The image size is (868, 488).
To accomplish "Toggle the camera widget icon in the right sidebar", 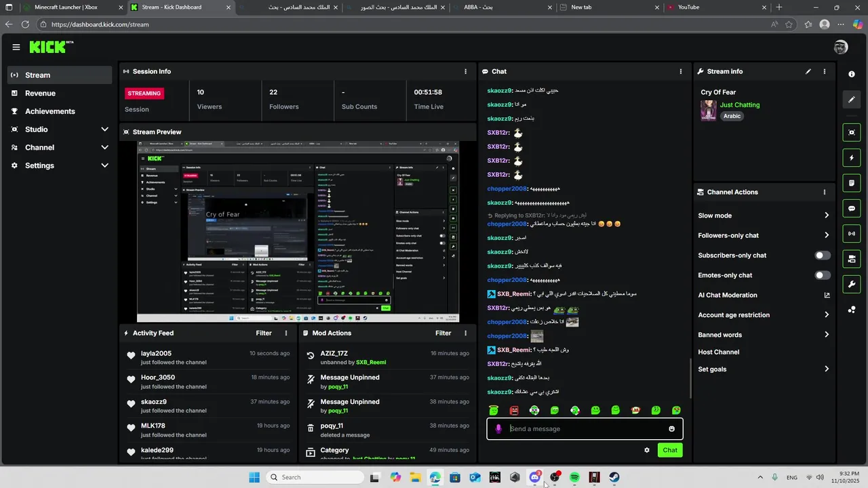I will 852,259.
